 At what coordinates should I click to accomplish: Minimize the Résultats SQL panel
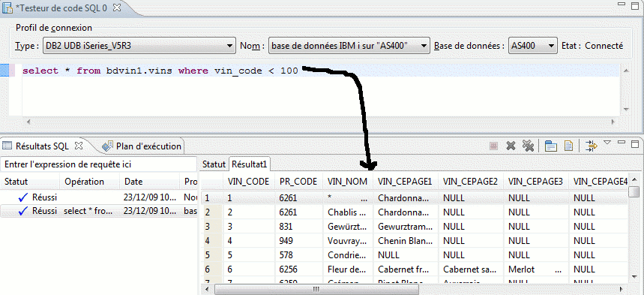coord(622,143)
